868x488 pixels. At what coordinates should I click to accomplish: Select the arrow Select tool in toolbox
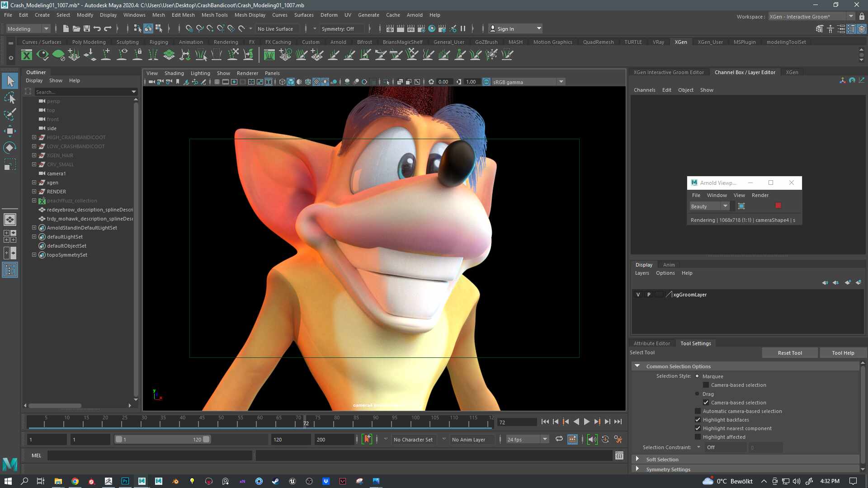pyautogui.click(x=10, y=81)
